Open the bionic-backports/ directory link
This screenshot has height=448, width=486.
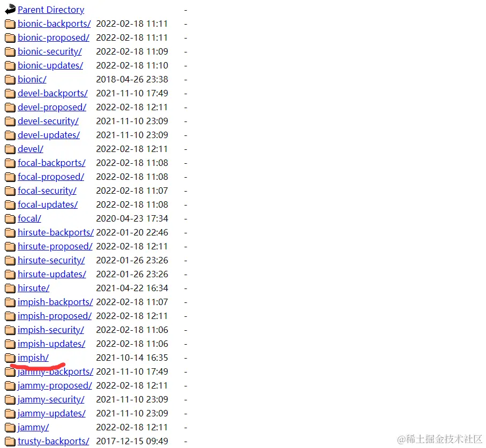tap(54, 24)
